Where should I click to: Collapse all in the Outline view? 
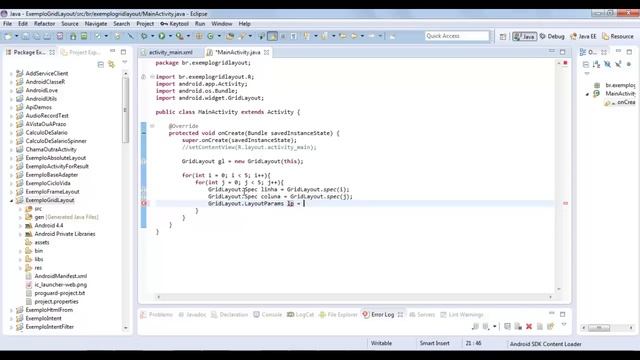(586, 64)
